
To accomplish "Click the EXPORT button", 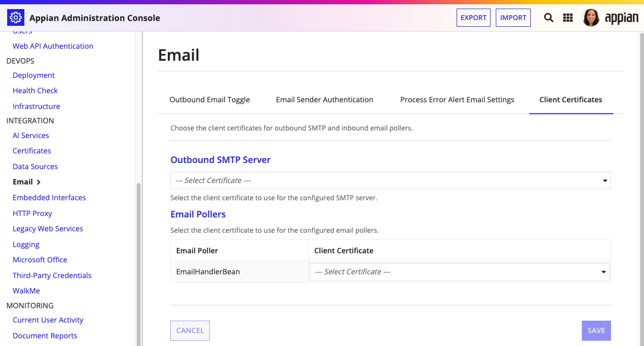I will click(473, 18).
